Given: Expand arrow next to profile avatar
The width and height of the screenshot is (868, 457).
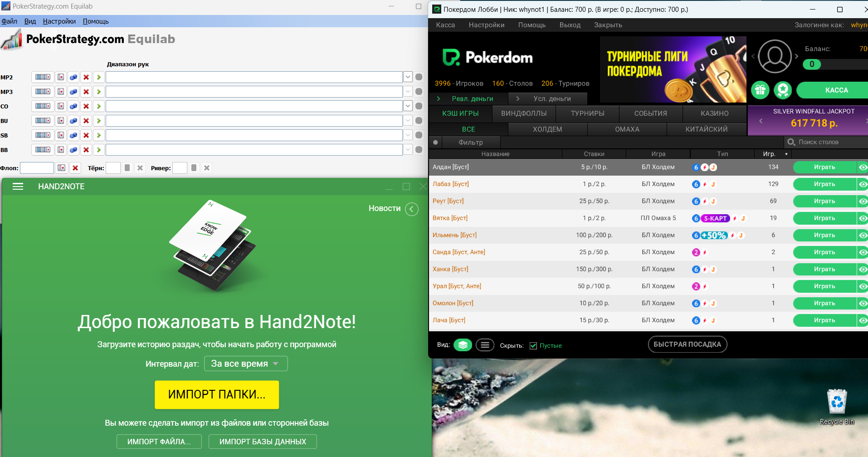Looking at the screenshot, I should pos(796,56).
